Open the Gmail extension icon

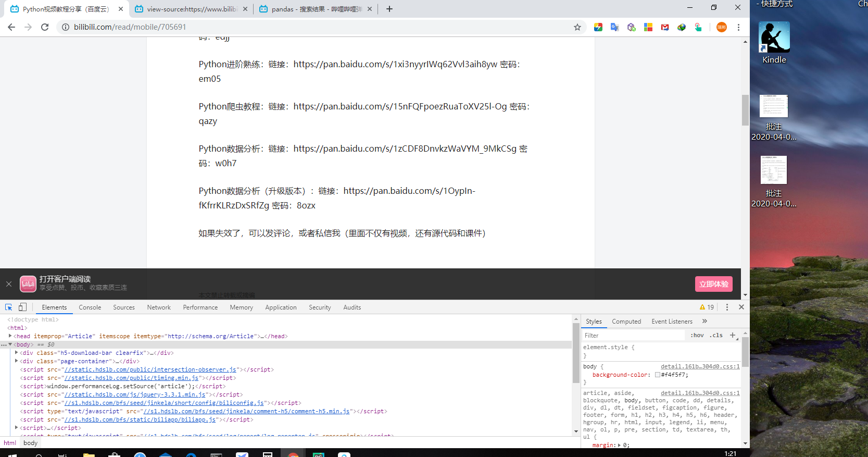click(x=664, y=27)
